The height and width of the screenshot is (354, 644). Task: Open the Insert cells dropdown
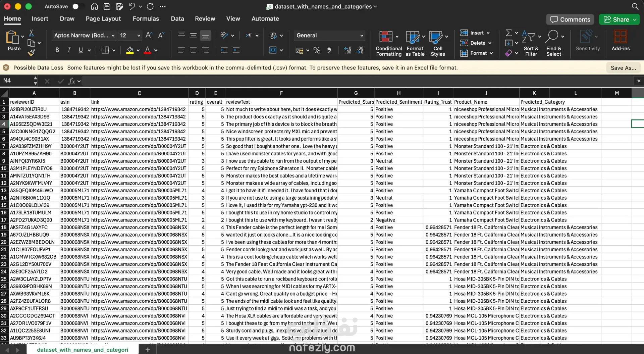pos(475,33)
